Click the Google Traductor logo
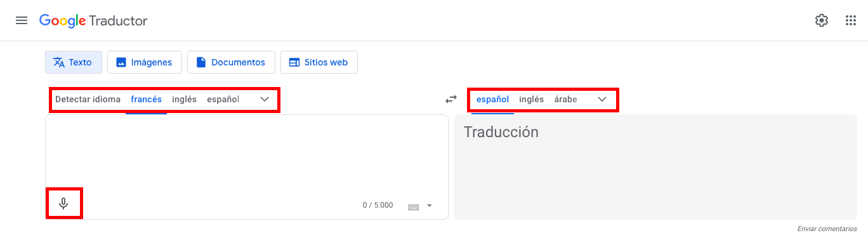Image resolution: width=868 pixels, height=247 pixels. pyautogui.click(x=93, y=20)
